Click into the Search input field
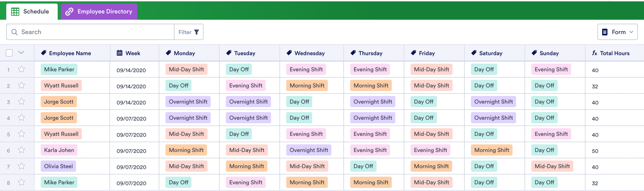644x191 pixels. pos(94,32)
